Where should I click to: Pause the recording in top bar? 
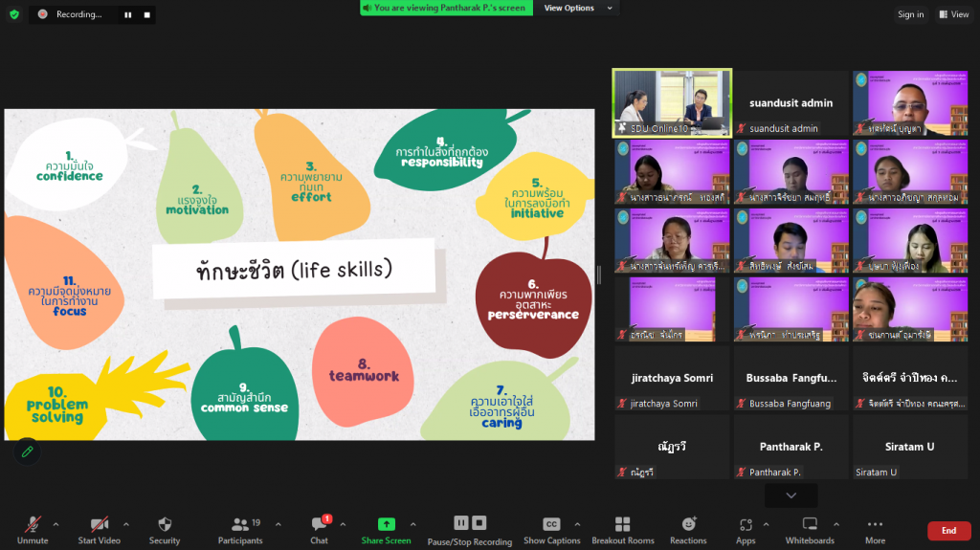128,14
